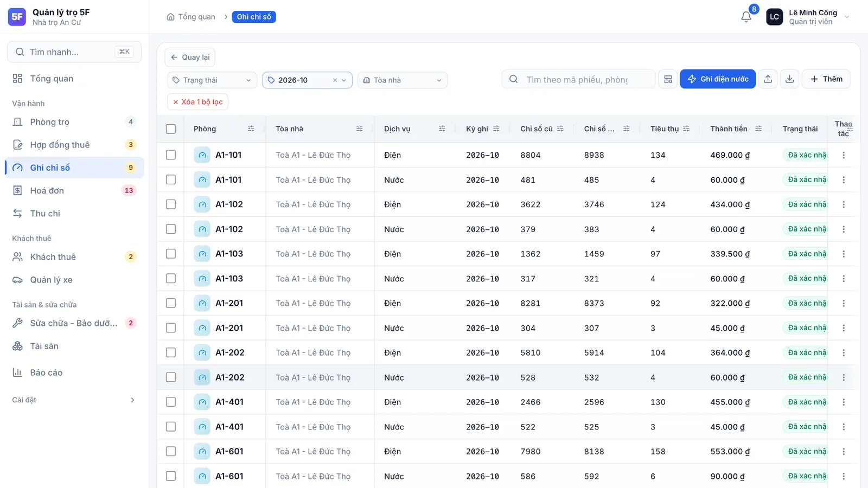Open the column menu icon for Kỳ ghi
This screenshot has height=488, width=868.
(x=496, y=129)
